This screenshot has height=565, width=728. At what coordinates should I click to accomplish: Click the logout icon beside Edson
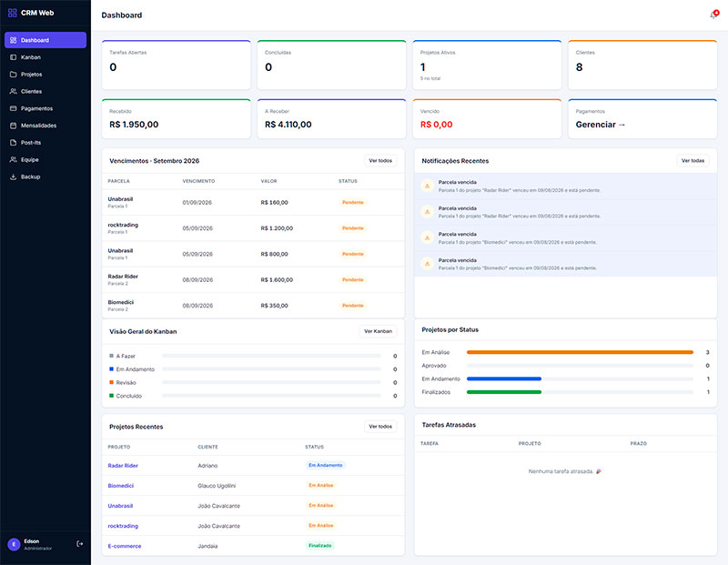79,544
